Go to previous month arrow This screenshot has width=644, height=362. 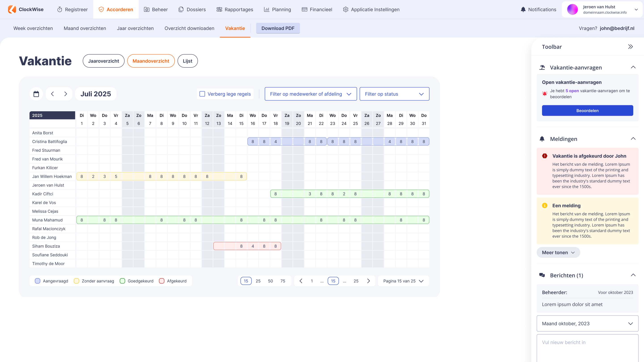click(x=52, y=94)
